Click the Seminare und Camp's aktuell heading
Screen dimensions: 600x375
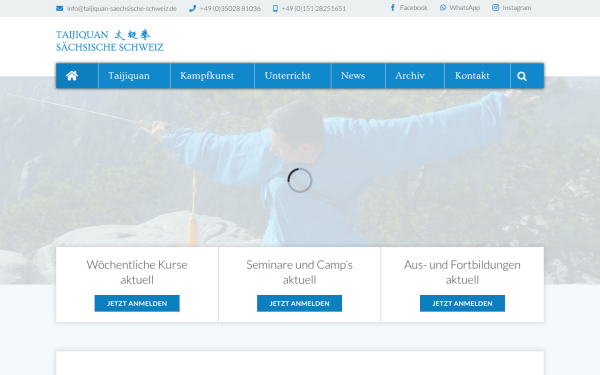coord(299,272)
